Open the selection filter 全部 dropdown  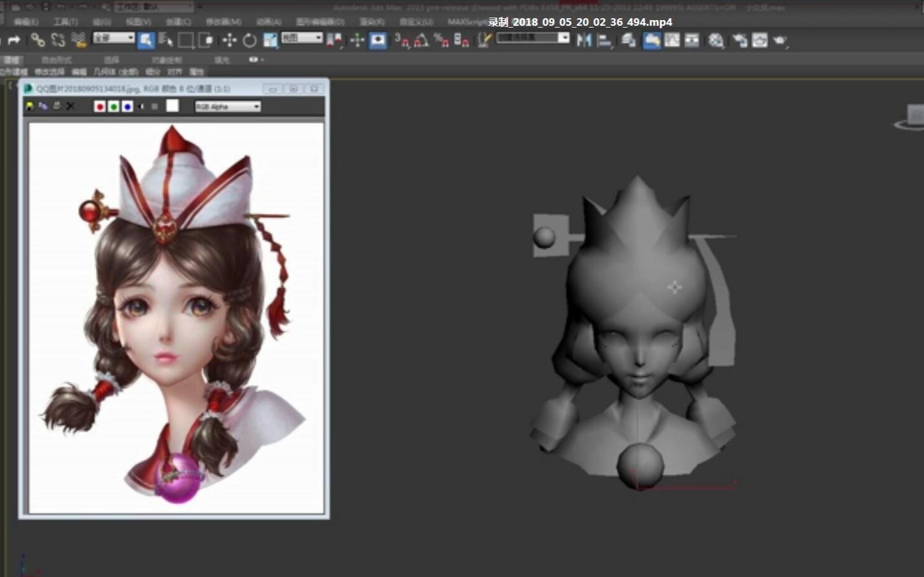click(x=114, y=38)
